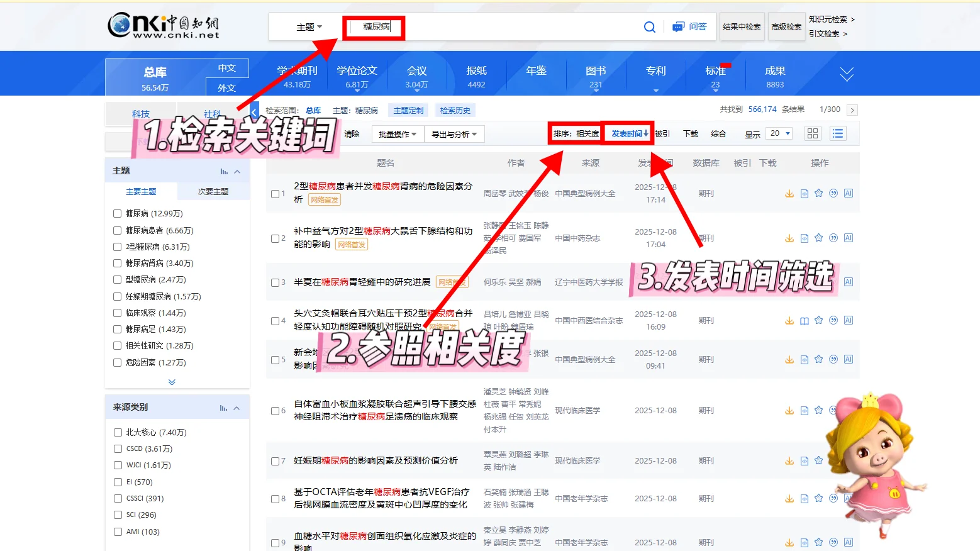Open 高级检索 advanced search

[x=786, y=27]
